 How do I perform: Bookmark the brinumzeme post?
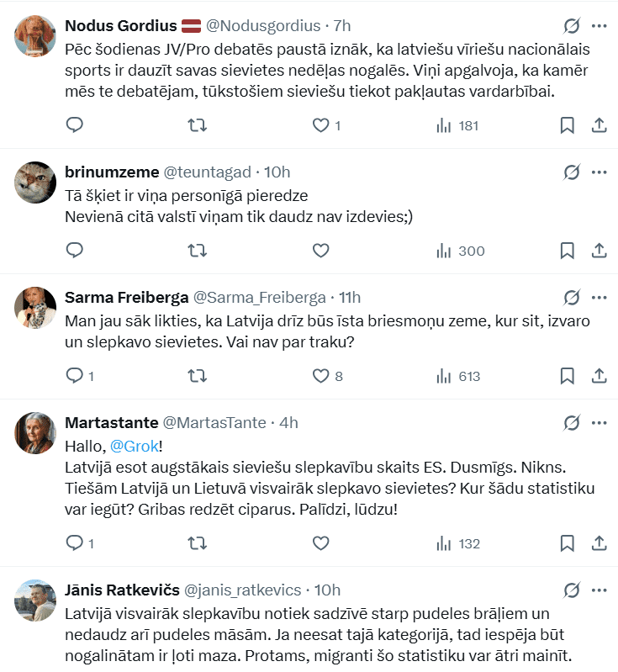(568, 250)
